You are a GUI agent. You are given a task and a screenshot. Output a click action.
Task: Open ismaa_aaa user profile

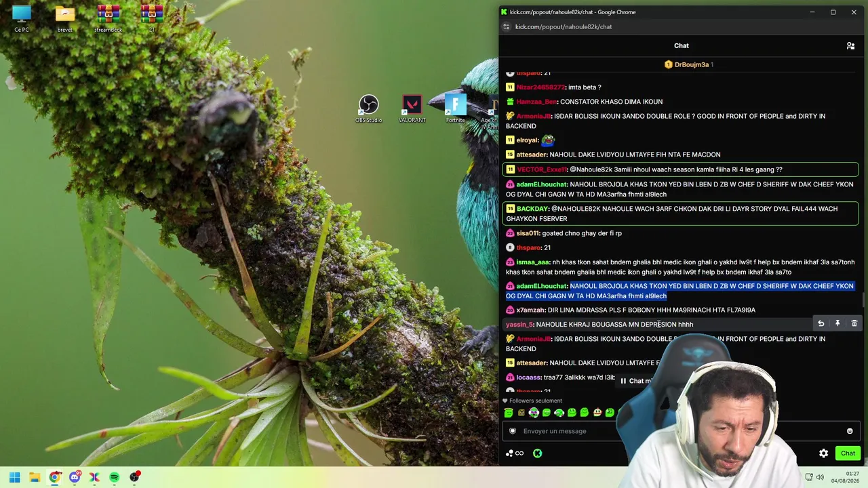[533, 262]
